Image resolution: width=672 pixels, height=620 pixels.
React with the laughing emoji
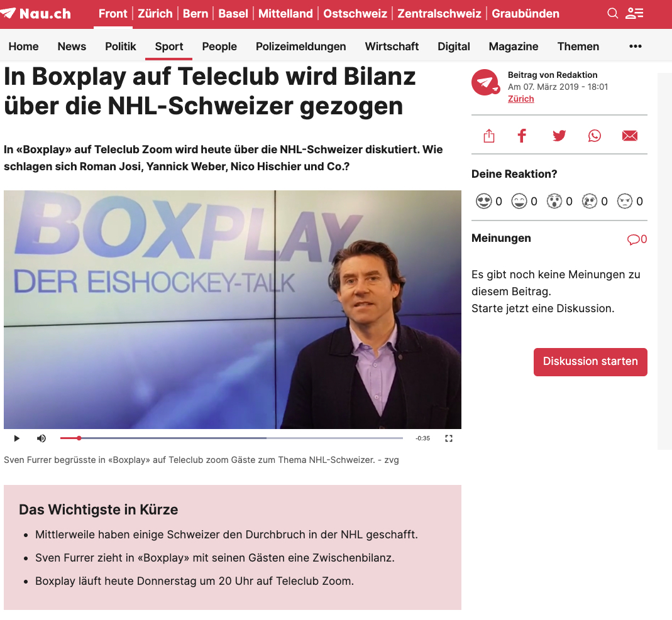point(519,201)
